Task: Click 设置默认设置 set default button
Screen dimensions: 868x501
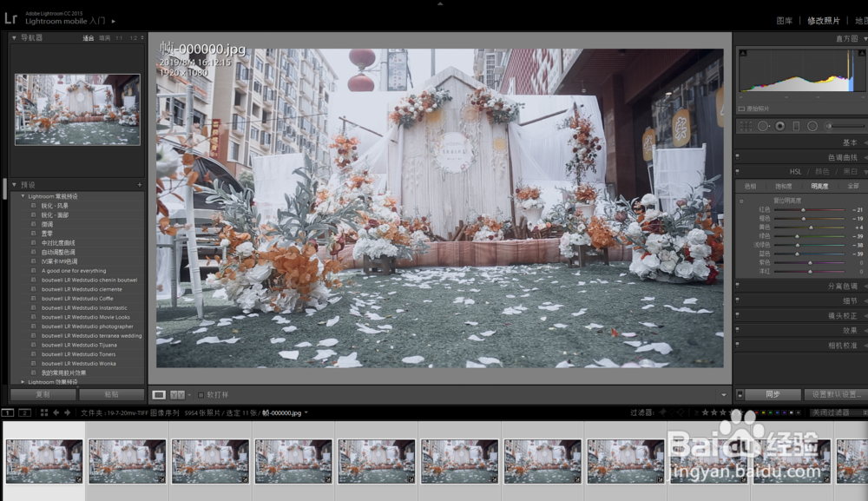Action: tap(837, 394)
